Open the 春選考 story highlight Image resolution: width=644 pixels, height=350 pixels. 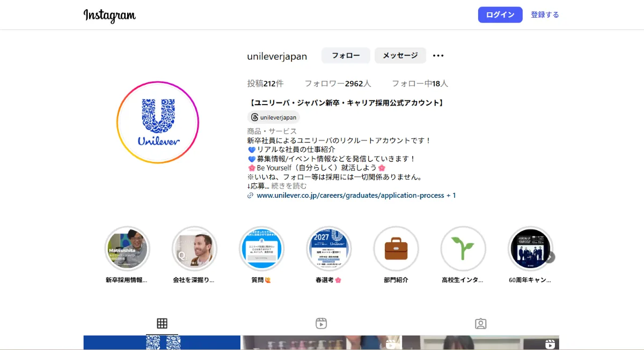[x=329, y=249]
